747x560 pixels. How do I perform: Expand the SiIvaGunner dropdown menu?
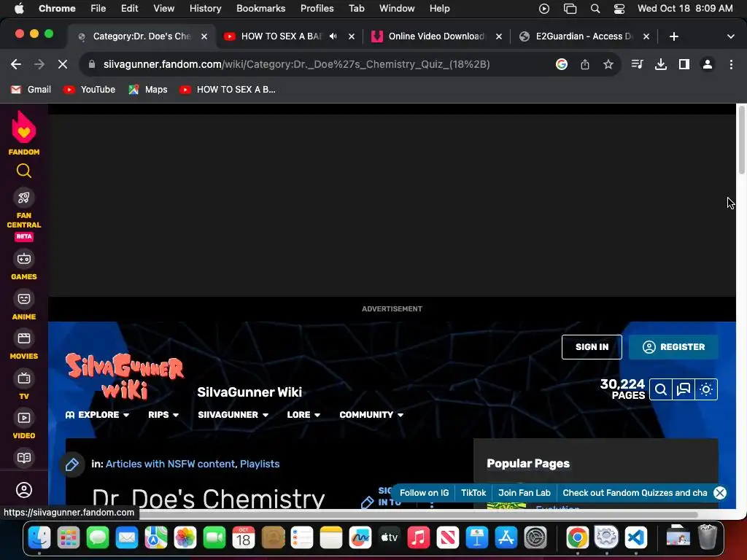point(233,415)
